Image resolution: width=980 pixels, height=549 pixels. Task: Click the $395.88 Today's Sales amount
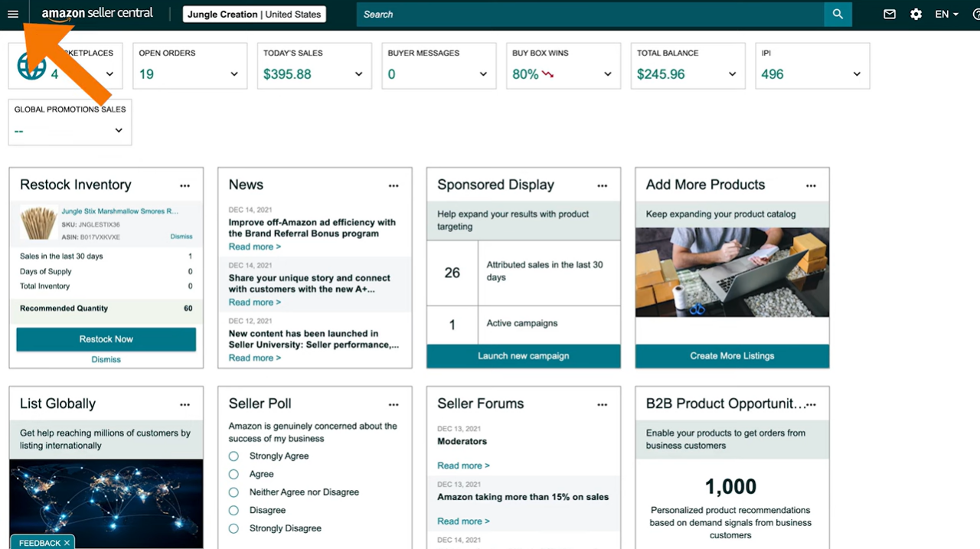[287, 74]
